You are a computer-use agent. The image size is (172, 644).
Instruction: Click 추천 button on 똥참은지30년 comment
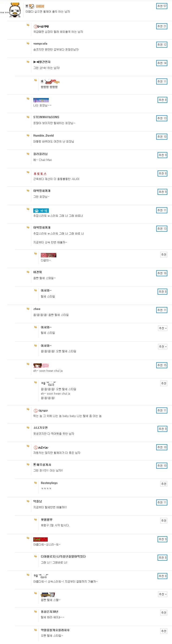click(164, 612)
